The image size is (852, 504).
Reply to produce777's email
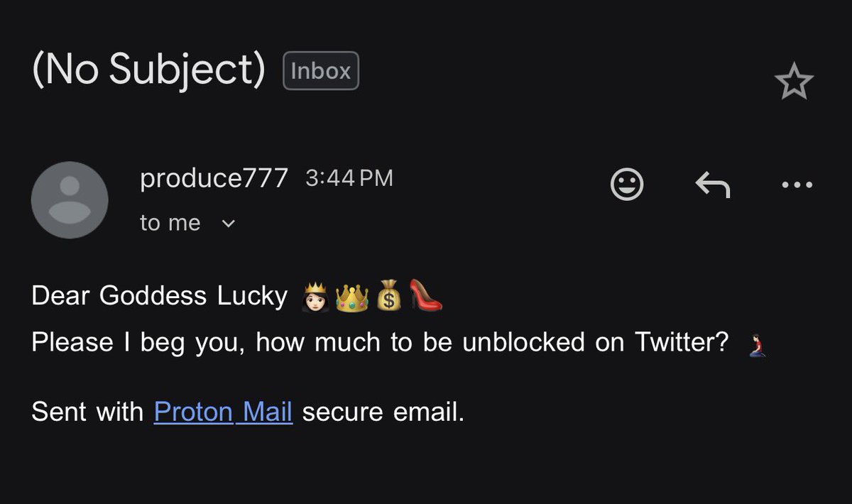click(x=712, y=185)
